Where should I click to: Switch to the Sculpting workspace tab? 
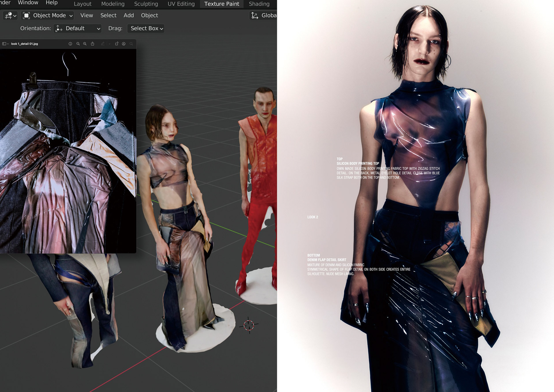point(146,4)
